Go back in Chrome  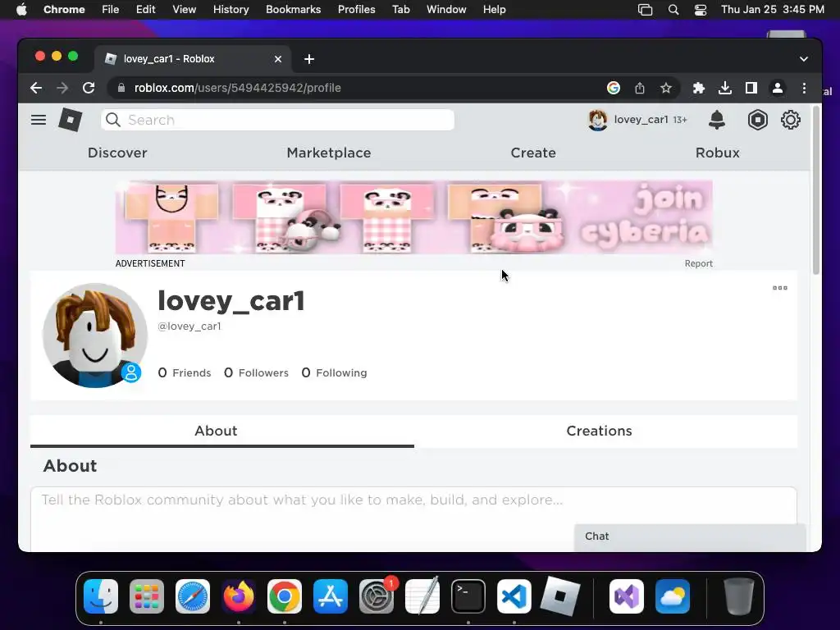tap(36, 88)
